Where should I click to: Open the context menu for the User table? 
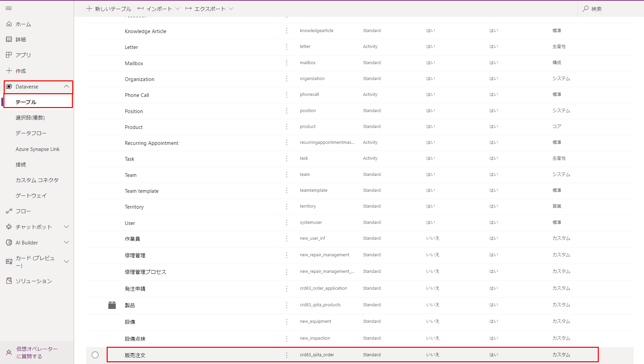pyautogui.click(x=287, y=223)
